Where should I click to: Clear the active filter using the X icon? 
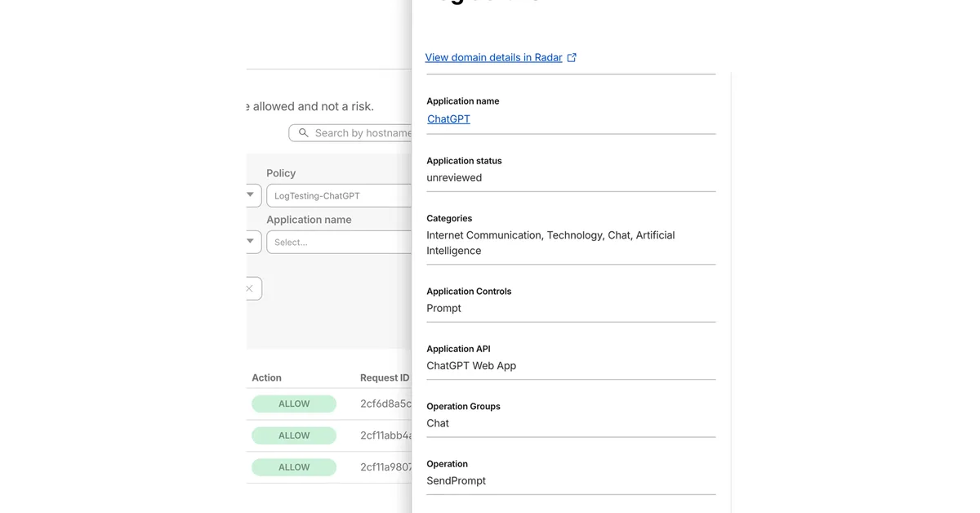tap(249, 288)
